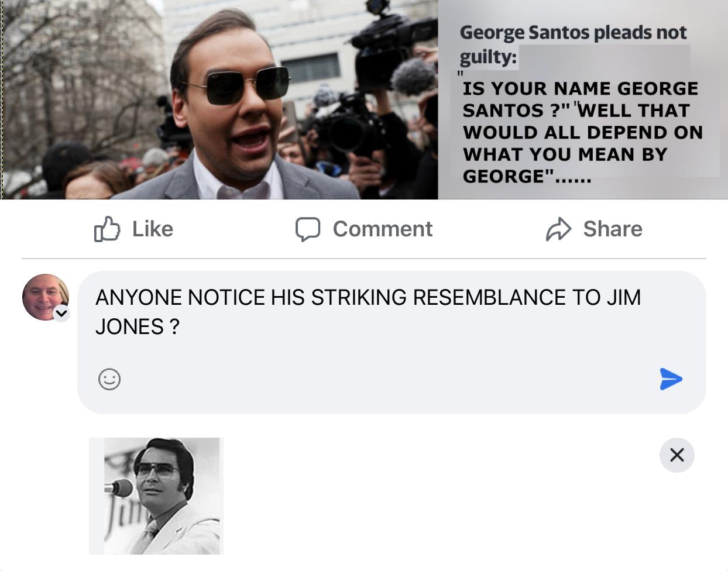Click the X to remove the attached photo

pyautogui.click(x=677, y=455)
